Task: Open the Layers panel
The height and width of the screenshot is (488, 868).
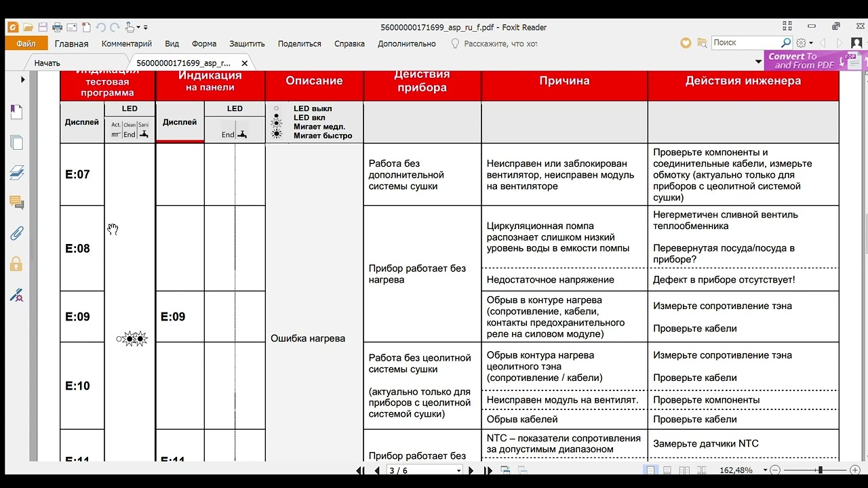Action: click(16, 173)
